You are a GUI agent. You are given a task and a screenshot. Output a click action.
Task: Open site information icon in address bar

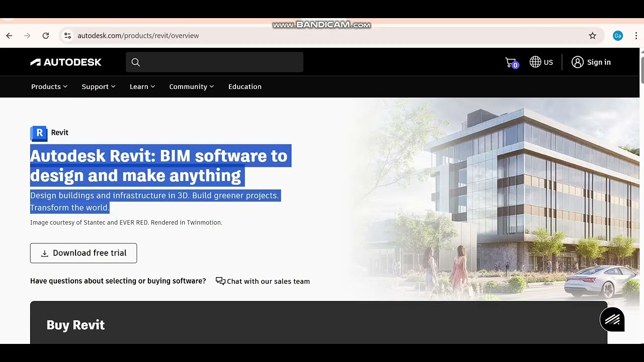tap(67, 36)
